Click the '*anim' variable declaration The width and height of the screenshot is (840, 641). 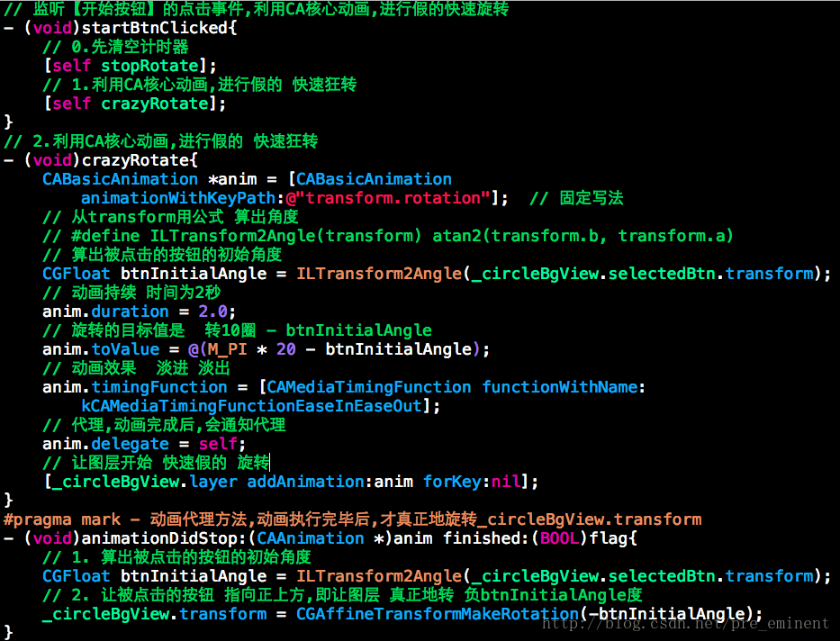coord(232,179)
